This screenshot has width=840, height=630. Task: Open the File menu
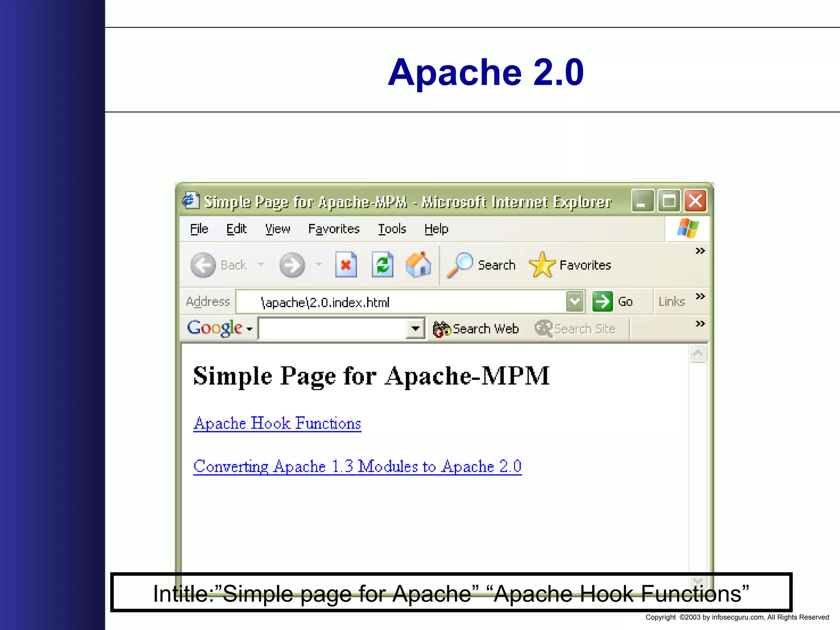tap(199, 229)
